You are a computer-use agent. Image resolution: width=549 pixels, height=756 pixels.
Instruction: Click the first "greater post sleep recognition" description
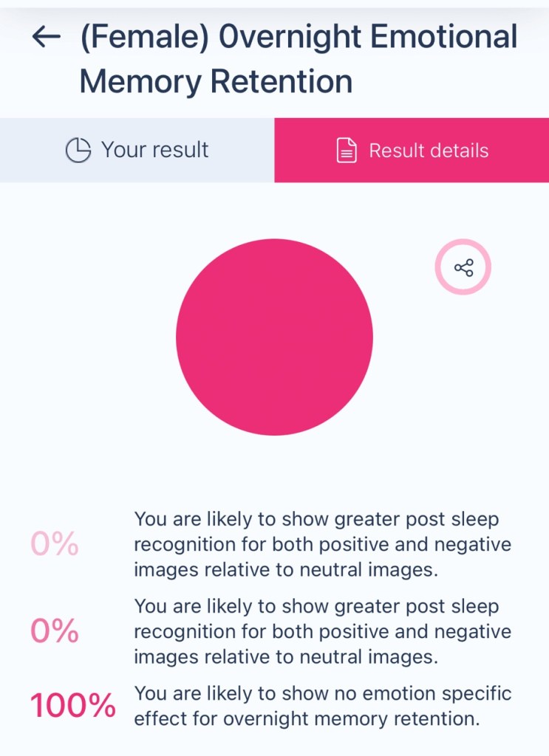[x=322, y=544]
